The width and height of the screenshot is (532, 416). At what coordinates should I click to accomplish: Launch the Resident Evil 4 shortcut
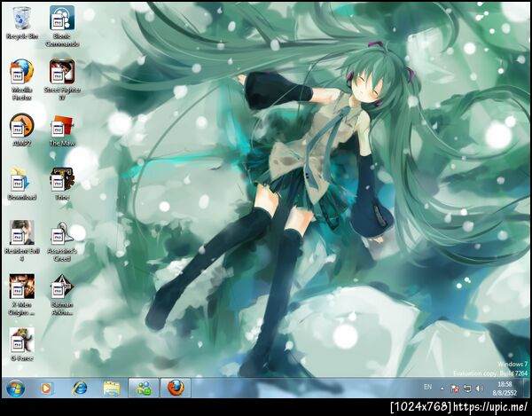[x=22, y=241]
